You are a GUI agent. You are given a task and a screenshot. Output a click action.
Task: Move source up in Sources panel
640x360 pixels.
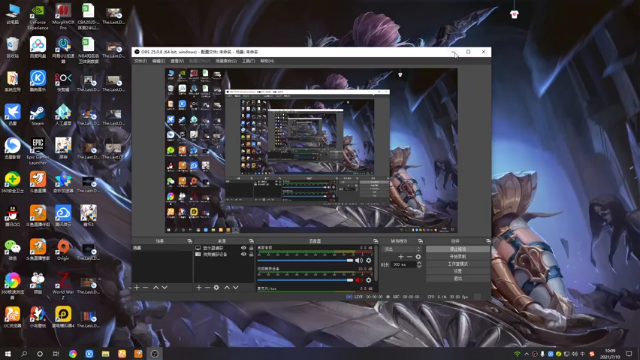[227, 288]
